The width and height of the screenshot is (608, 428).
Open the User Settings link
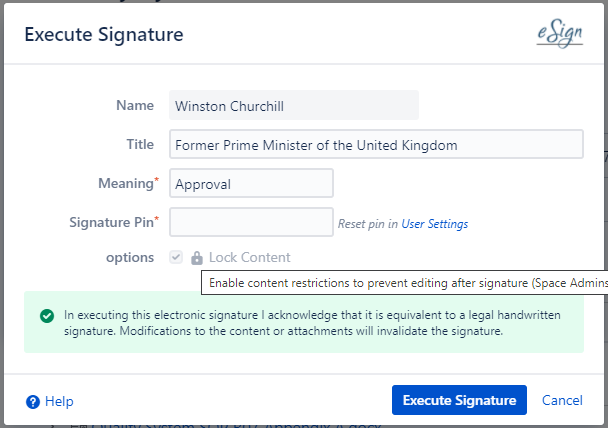point(435,224)
